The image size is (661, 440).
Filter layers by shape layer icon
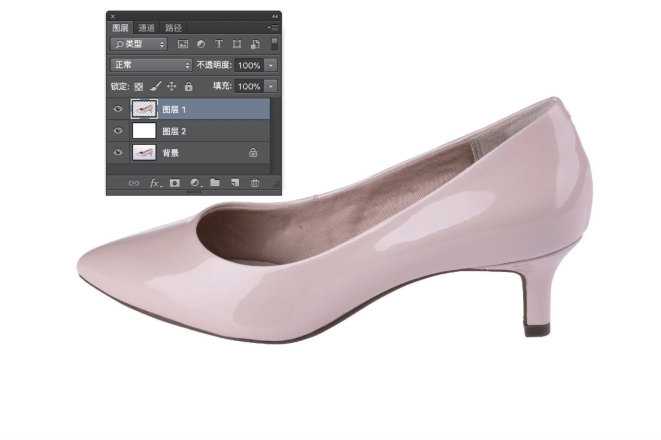237,44
